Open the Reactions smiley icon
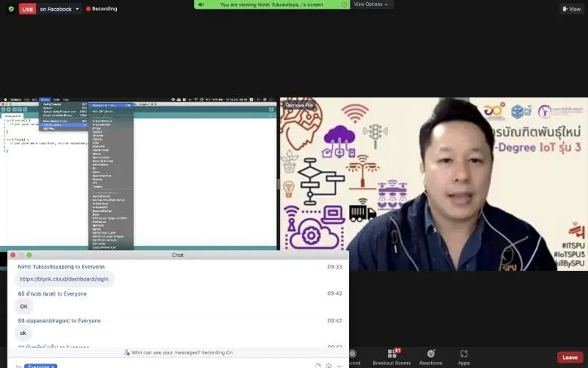588x368 pixels. tap(430, 356)
